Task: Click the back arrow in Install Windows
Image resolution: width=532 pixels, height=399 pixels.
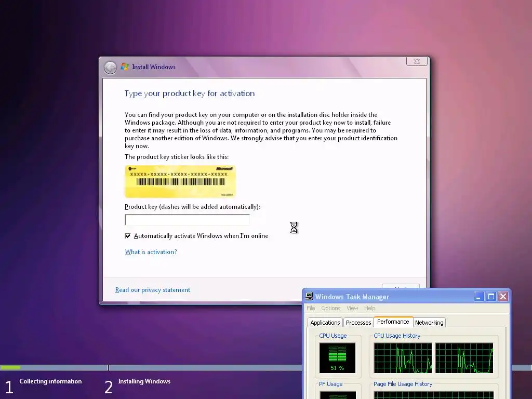Action: pos(110,68)
